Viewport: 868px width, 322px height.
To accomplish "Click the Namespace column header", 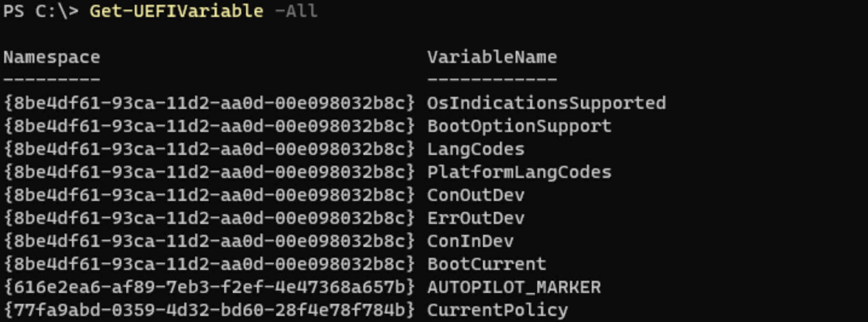I will coord(51,57).
